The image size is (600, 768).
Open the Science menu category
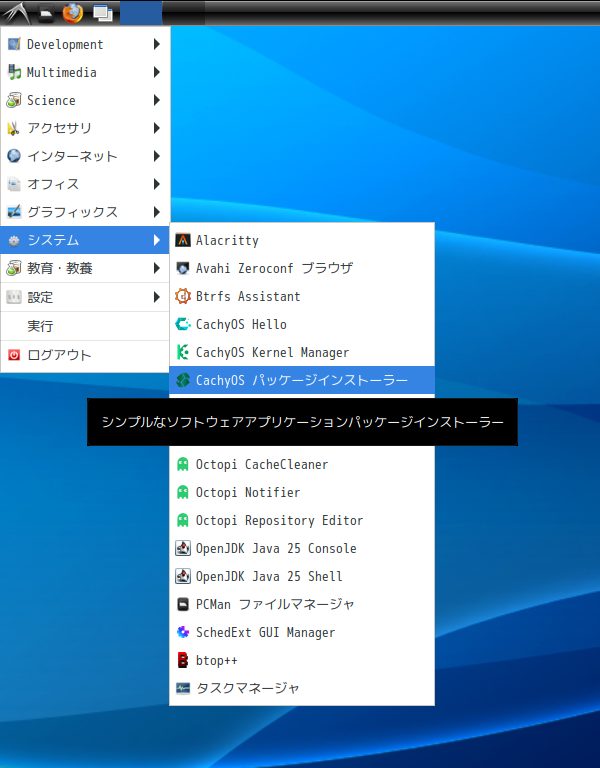click(85, 100)
